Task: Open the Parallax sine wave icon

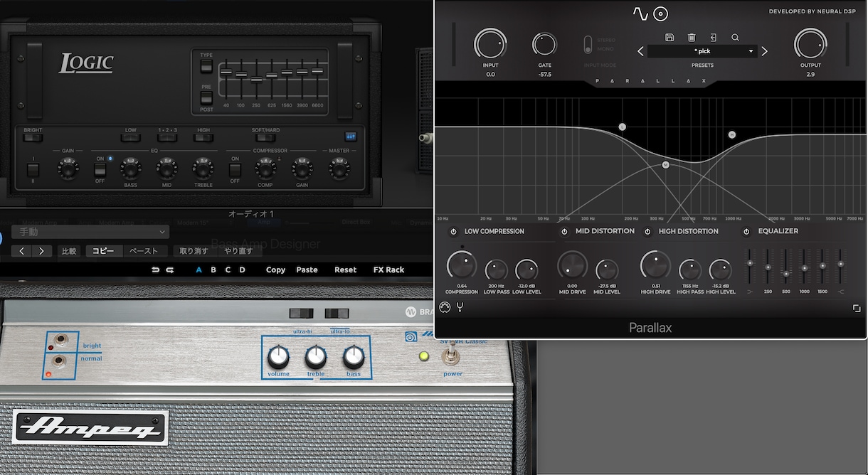Action: pos(641,14)
